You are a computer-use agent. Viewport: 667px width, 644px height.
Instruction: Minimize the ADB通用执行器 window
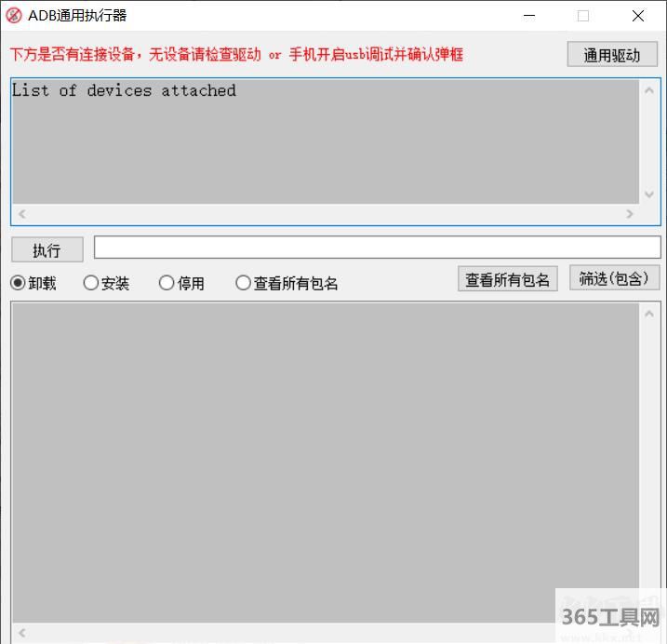[x=529, y=16]
